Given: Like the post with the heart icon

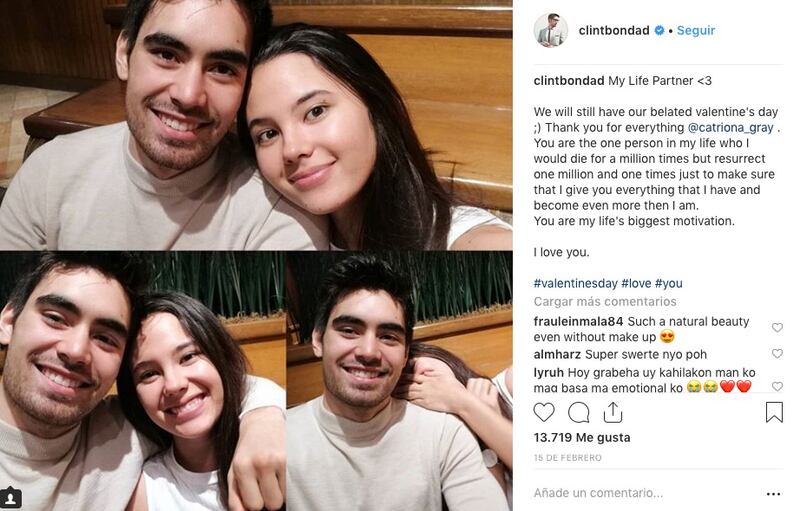Looking at the screenshot, I should 544,412.
